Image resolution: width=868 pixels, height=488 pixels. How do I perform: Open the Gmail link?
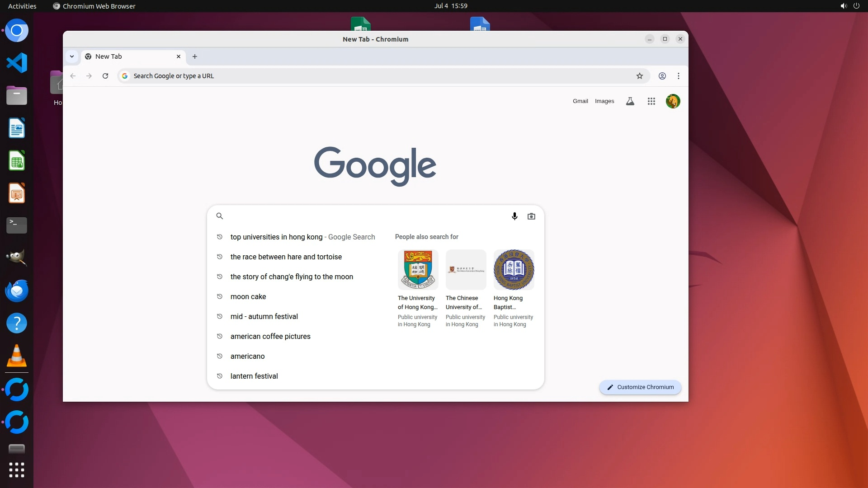pos(580,101)
